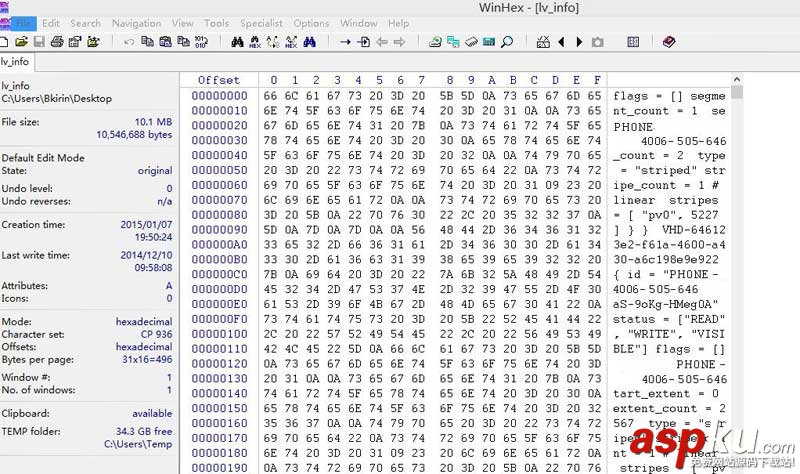Click the Back navigation arrow icon

(x=382, y=42)
